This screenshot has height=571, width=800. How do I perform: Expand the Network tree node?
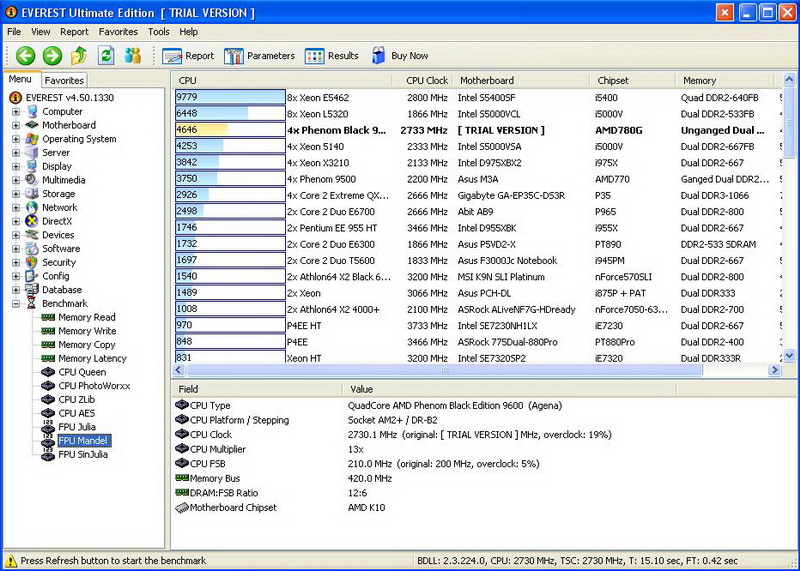(x=16, y=208)
